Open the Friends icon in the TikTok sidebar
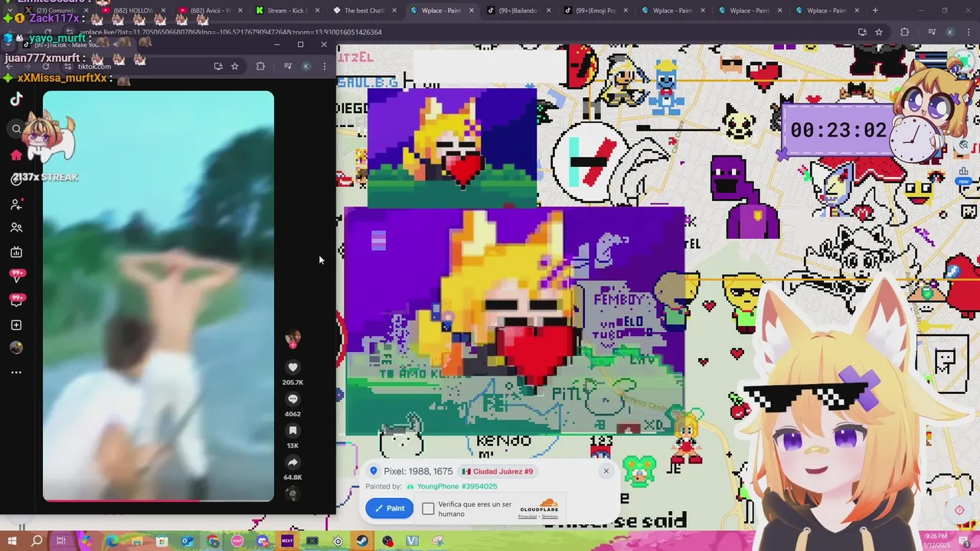Image resolution: width=980 pixels, height=551 pixels. point(16,228)
